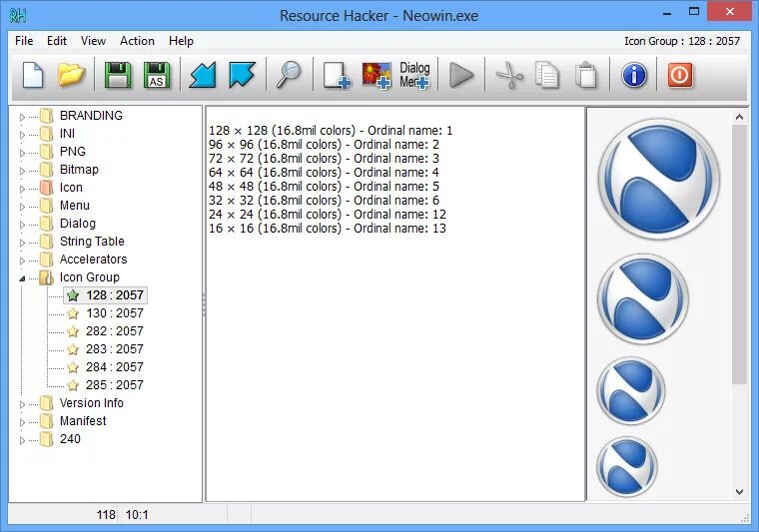The width and height of the screenshot is (759, 532).
Task: Click the star icon for 283 : 2057
Action: (x=73, y=349)
